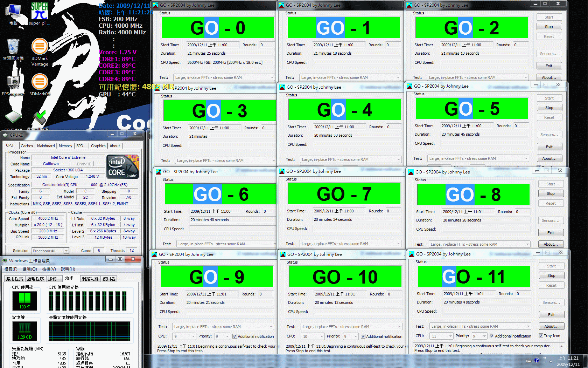
Task: Open the Processor #1 selection dropdown
Action: [50, 251]
